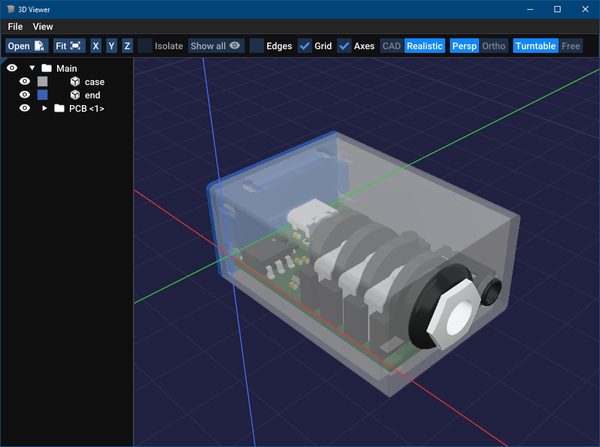Switch to Ortho projection
Viewport: 600px width, 447px height.
tap(494, 46)
